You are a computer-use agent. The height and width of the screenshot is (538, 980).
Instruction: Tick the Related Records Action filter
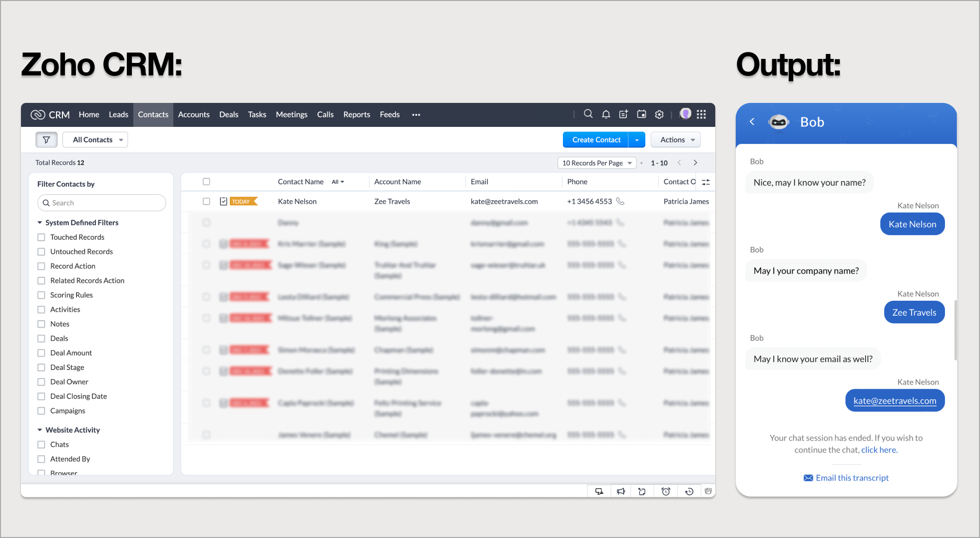41,281
